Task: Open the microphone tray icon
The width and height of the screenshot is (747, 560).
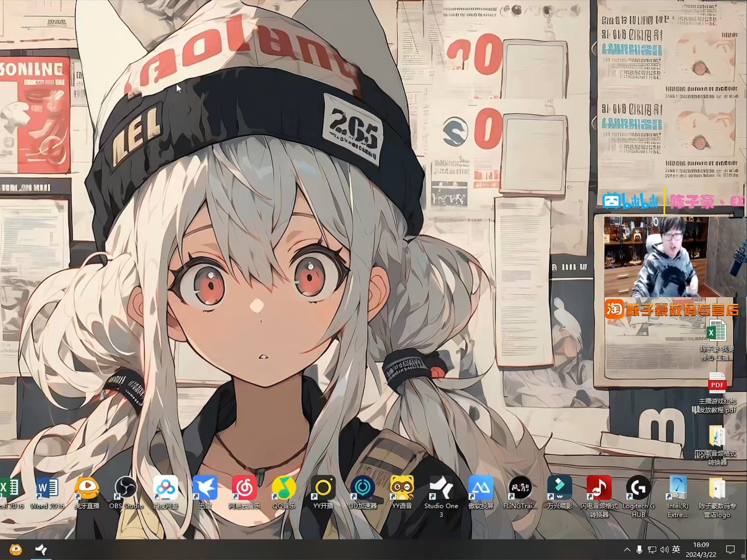Action: (639, 550)
